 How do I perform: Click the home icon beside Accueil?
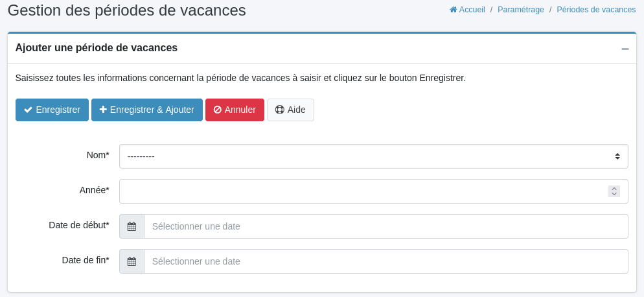454,10
